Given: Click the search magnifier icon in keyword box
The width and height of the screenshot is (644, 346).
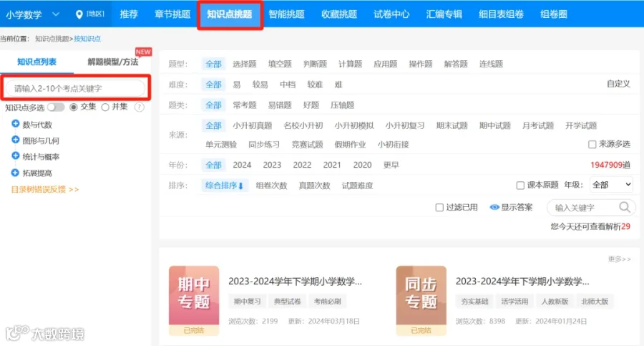Looking at the screenshot, I should (x=625, y=207).
